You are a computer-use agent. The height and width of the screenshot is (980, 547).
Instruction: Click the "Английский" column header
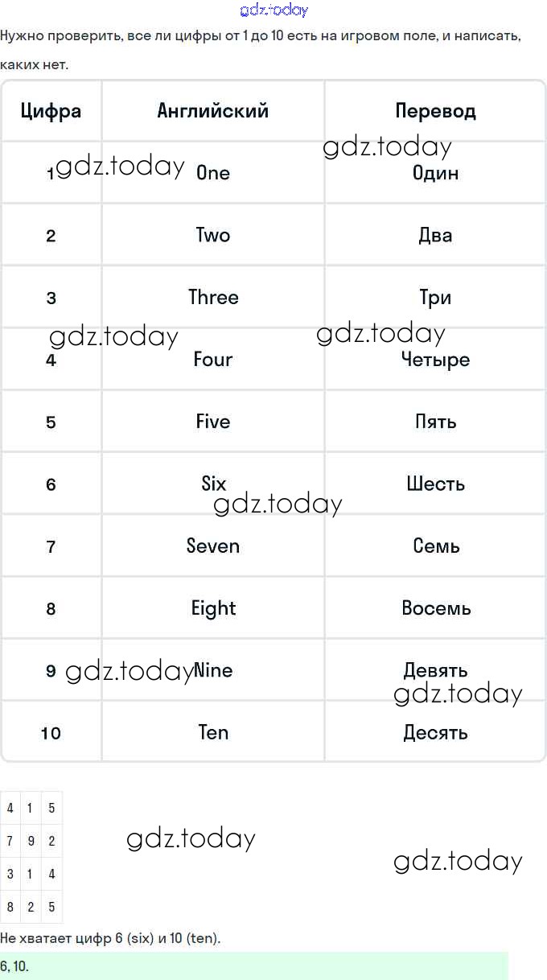click(x=213, y=111)
